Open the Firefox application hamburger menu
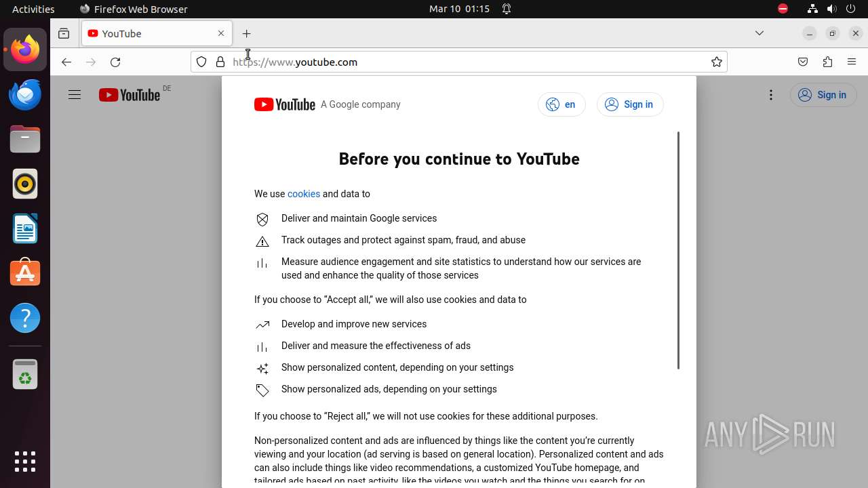This screenshot has width=868, height=488. tap(852, 62)
